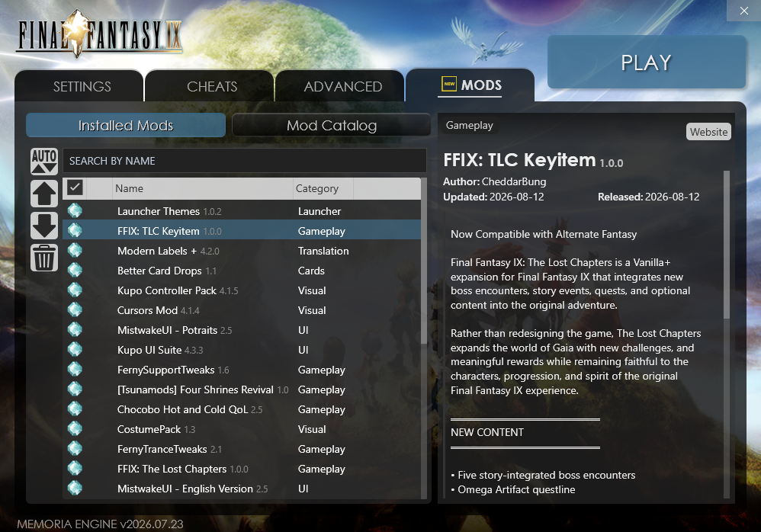Switch to Mod Catalog view
761x532 pixels.
click(x=332, y=125)
